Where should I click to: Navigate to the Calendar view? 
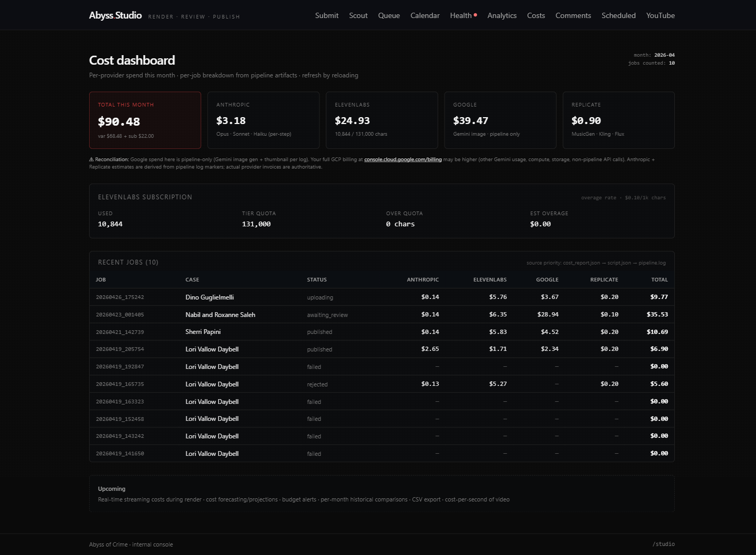[424, 15]
